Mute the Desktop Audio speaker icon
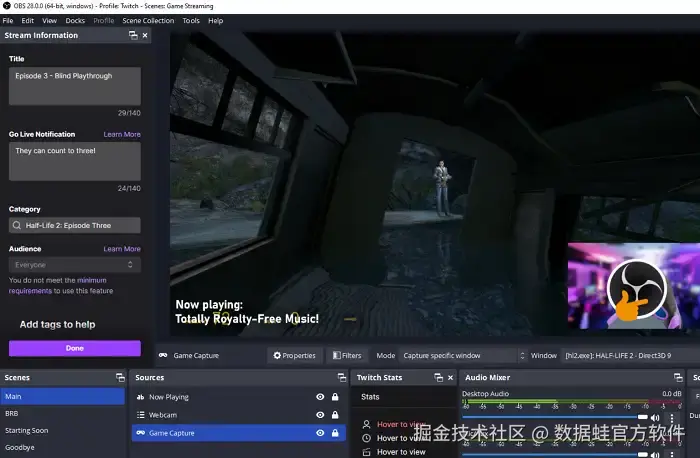The width and height of the screenshot is (700, 458). [655, 418]
